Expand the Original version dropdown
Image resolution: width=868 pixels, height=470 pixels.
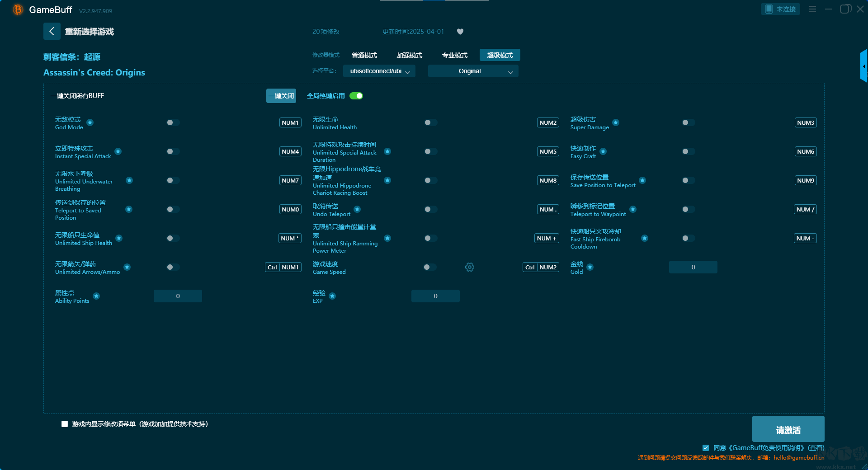(473, 71)
